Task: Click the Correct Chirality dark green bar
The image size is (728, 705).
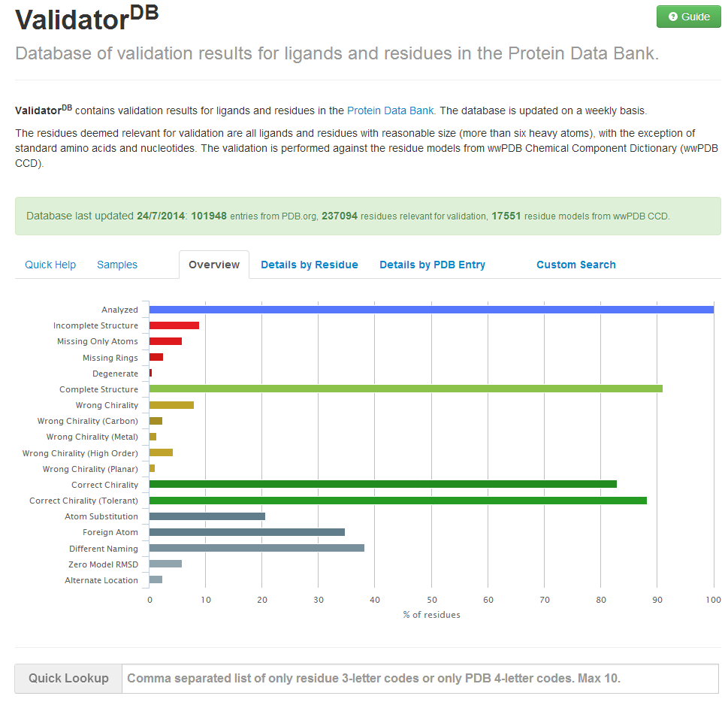Action: (x=383, y=484)
